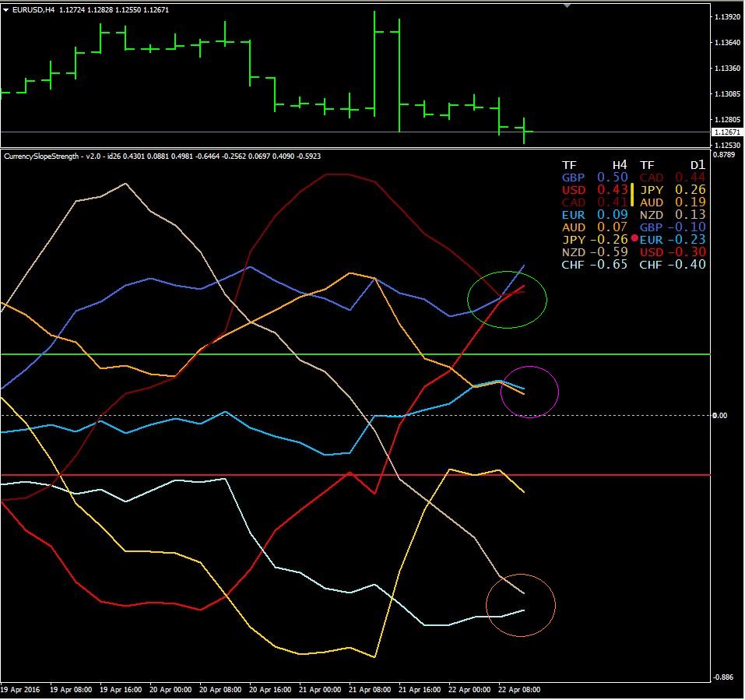This screenshot has width=745, height=700.
Task: Click the USD D1 value -0.30
Action: point(687,252)
